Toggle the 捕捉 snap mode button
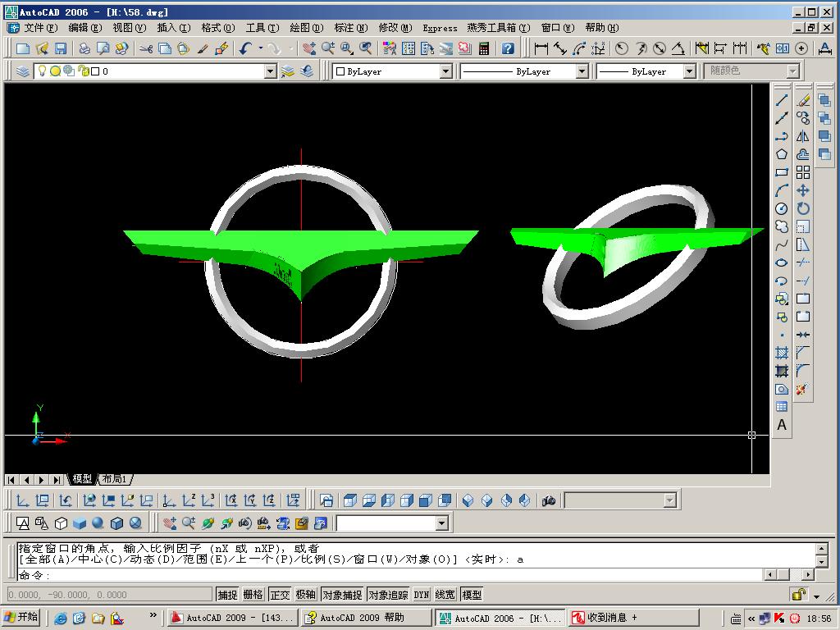Image resolution: width=840 pixels, height=630 pixels. (227, 595)
